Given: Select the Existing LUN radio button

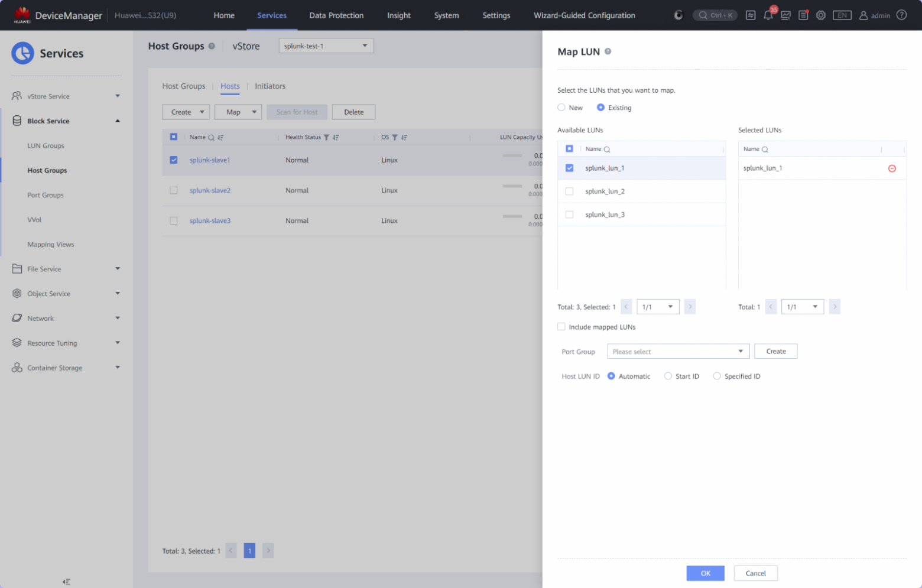Looking at the screenshot, I should pyautogui.click(x=600, y=108).
